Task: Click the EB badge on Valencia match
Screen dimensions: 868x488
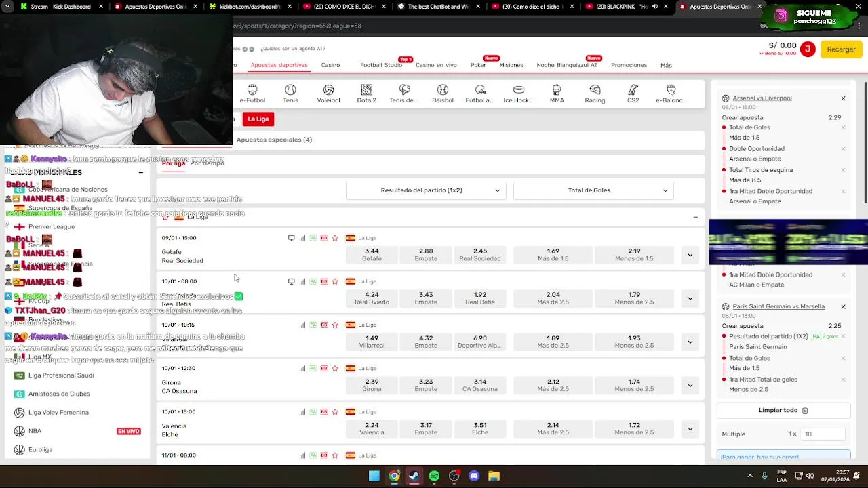Action: pyautogui.click(x=324, y=411)
